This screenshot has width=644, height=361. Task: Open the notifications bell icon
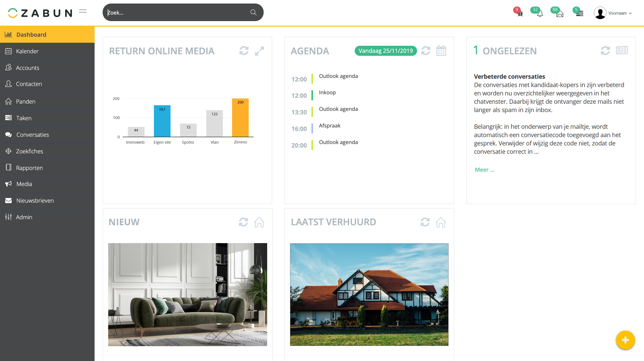coord(540,14)
